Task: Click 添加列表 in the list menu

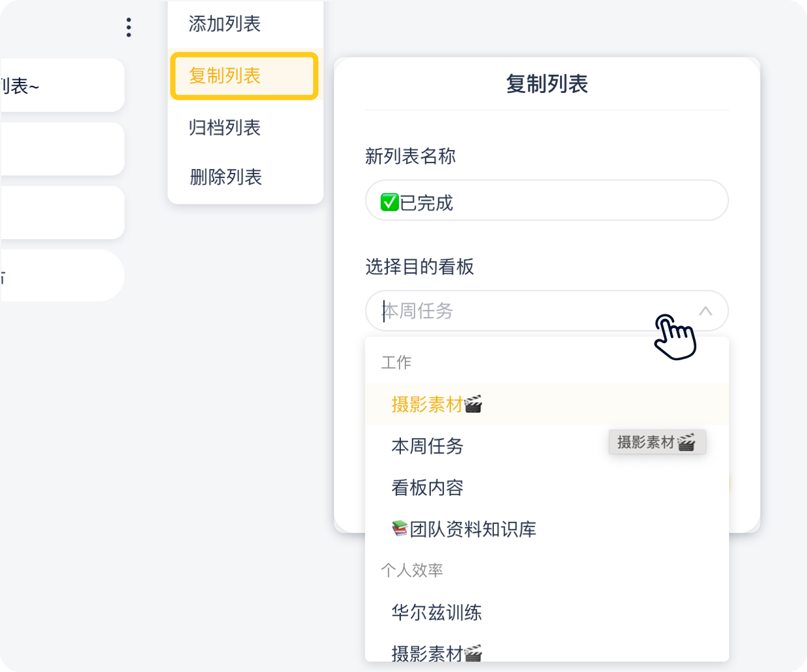Action: coord(225,24)
